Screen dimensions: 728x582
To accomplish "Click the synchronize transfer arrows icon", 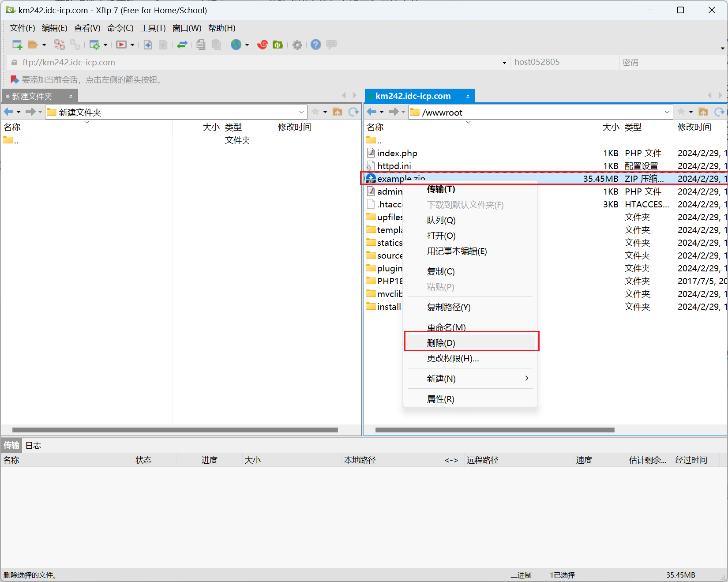I will [x=182, y=45].
